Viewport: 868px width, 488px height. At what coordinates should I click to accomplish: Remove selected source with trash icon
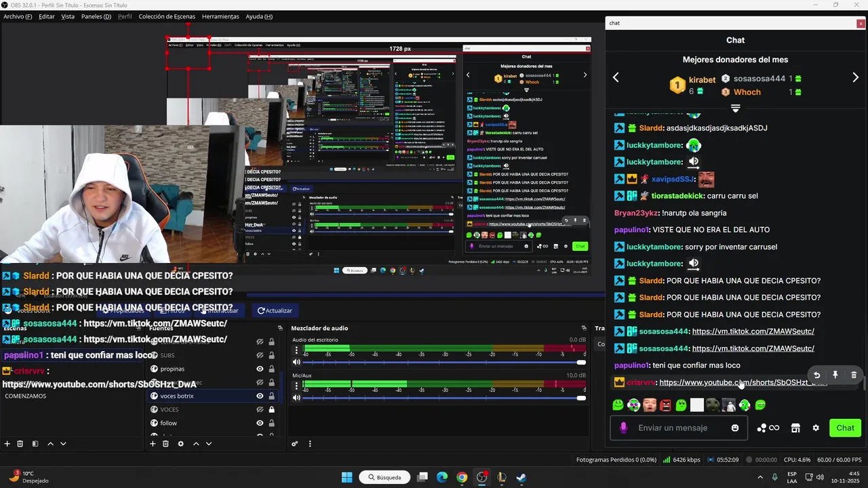[x=165, y=444]
